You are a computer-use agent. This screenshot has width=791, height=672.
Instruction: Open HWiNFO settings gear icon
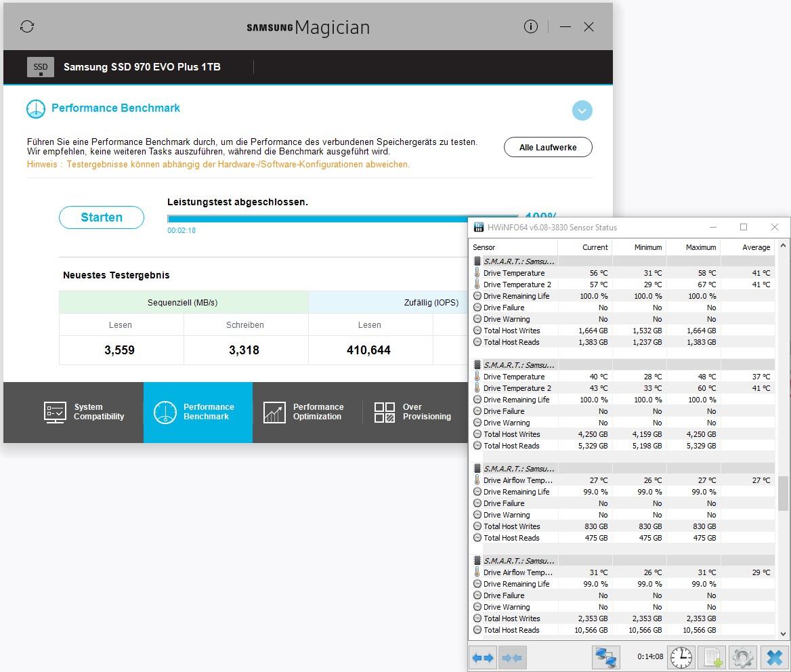click(743, 657)
